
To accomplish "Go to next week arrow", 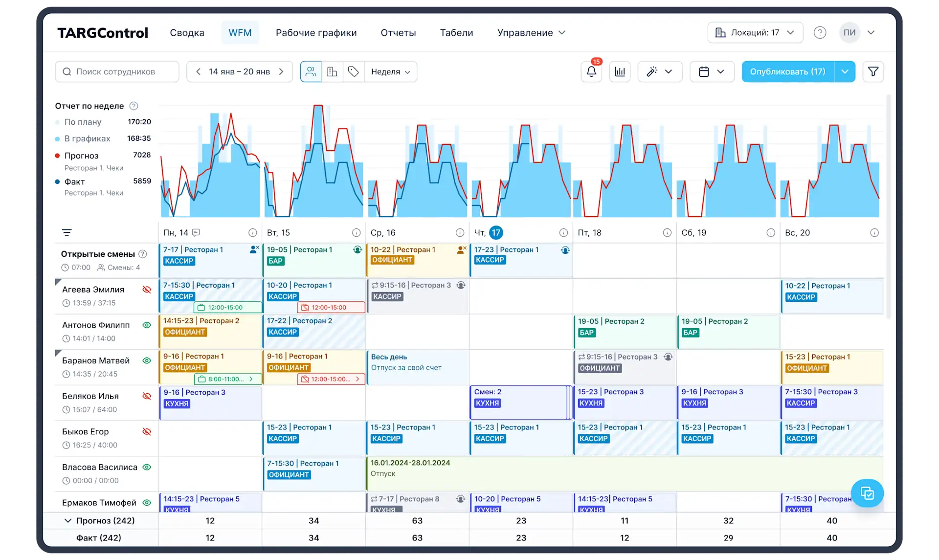I will (x=281, y=72).
